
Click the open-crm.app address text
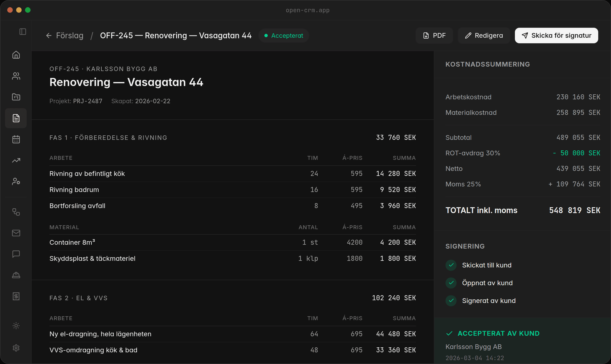(308, 10)
